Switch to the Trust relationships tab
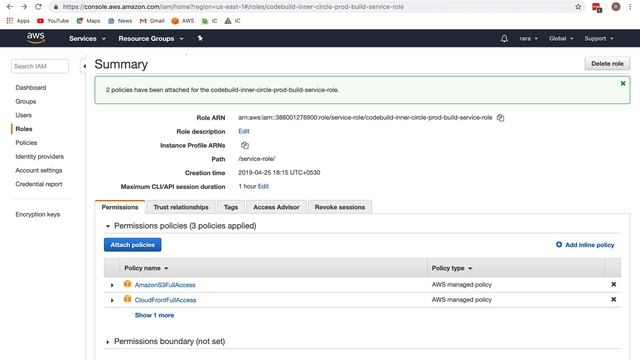The image size is (640, 360). (181, 207)
